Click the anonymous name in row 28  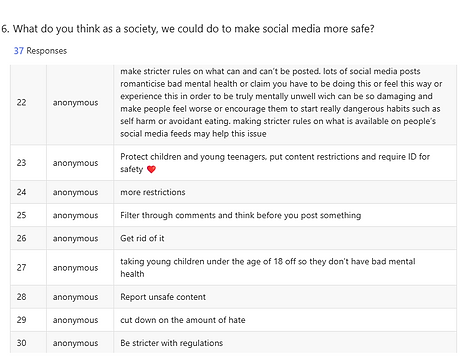[x=75, y=297]
